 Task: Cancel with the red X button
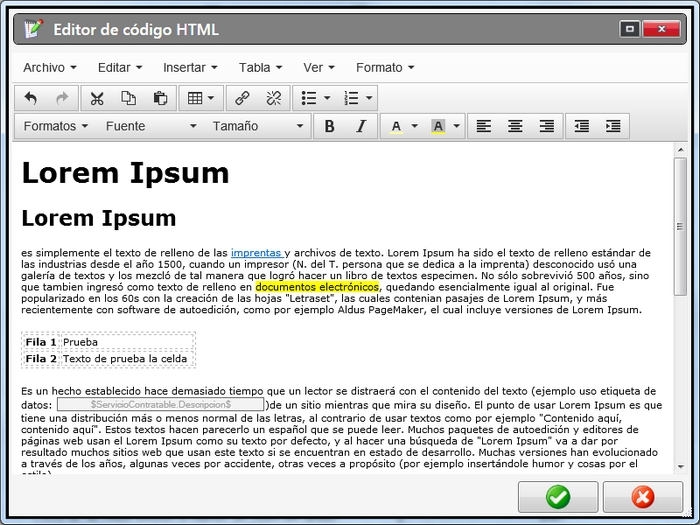[x=643, y=497]
